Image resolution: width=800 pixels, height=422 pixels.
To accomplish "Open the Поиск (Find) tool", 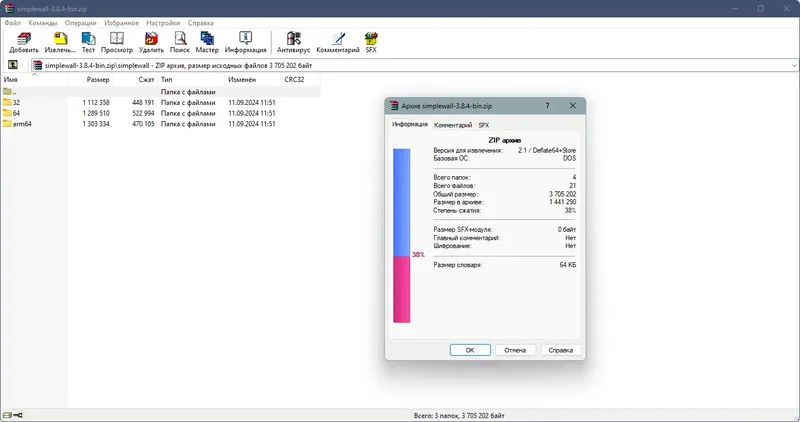I will (x=180, y=39).
